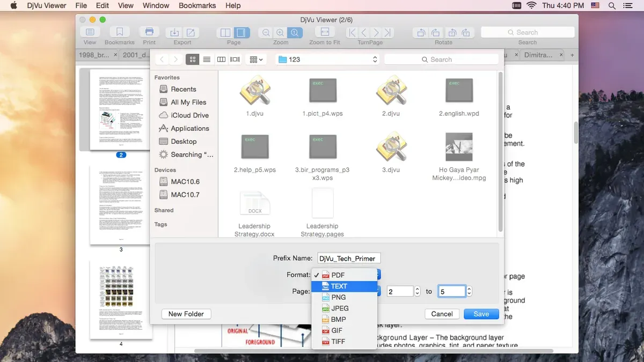
Task: Click the Cancel button
Action: pos(442,314)
